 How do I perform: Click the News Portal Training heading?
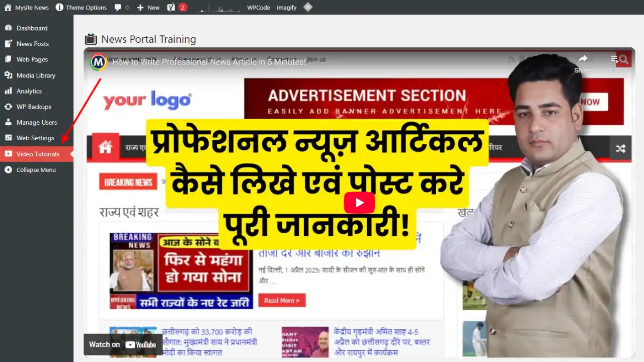[148, 39]
